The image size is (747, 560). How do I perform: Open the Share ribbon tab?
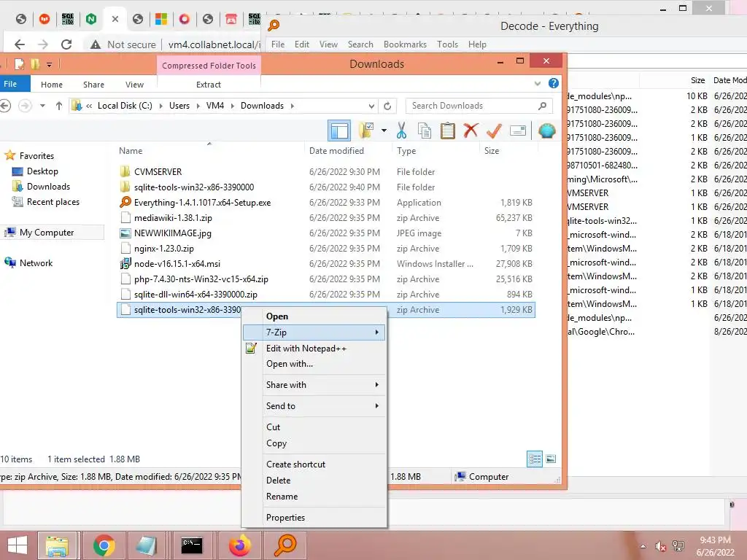click(93, 85)
